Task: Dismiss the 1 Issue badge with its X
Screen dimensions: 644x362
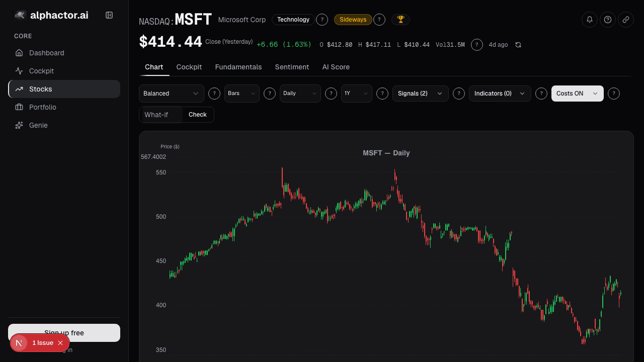Action: [60, 343]
